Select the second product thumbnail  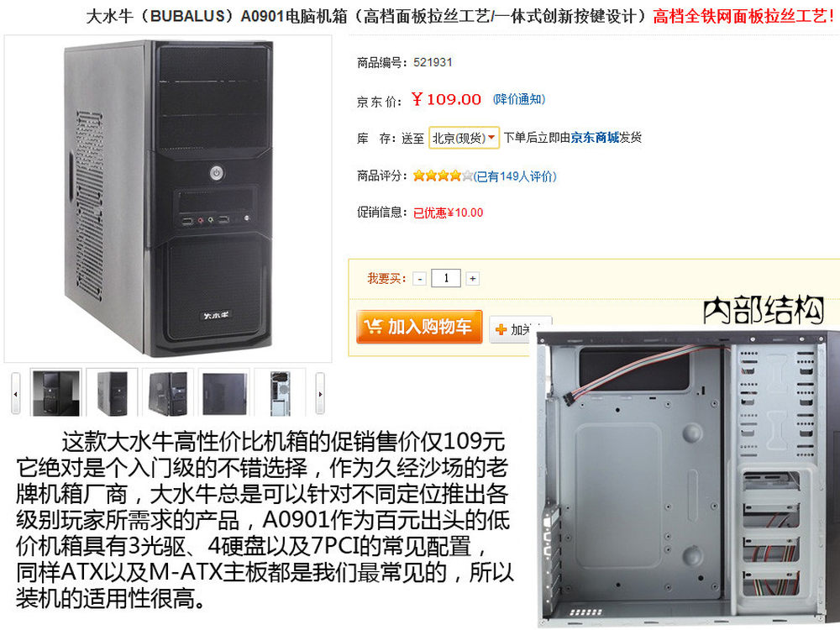112,392
